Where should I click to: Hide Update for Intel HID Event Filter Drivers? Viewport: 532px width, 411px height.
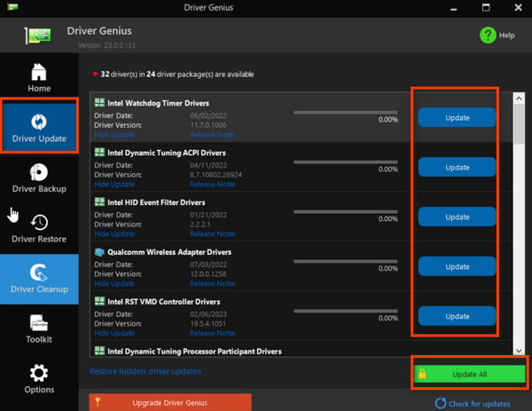point(114,233)
